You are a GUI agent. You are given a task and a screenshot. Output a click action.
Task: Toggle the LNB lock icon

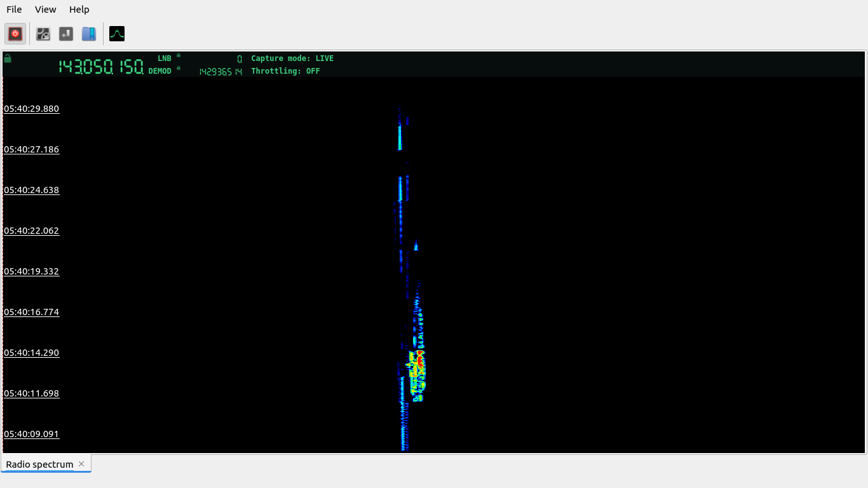(179, 55)
